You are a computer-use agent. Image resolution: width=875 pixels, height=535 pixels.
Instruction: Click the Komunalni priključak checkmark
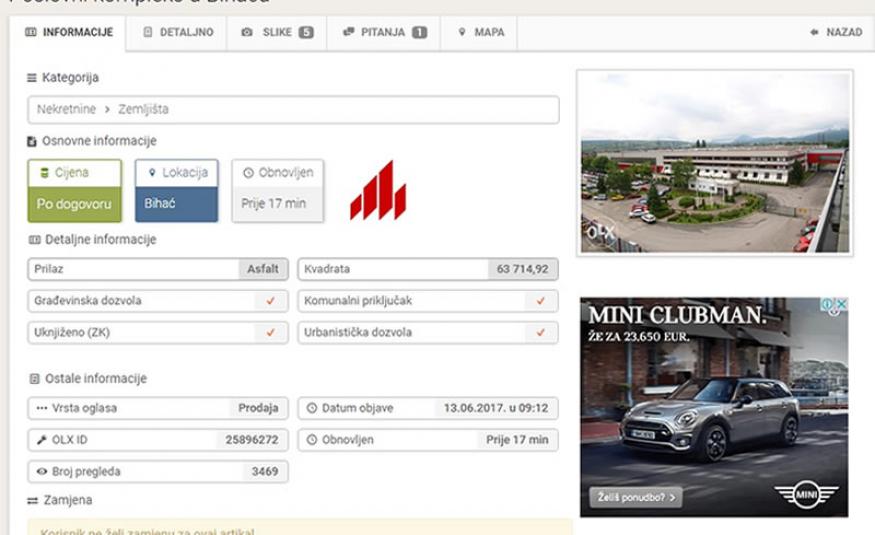click(x=540, y=300)
